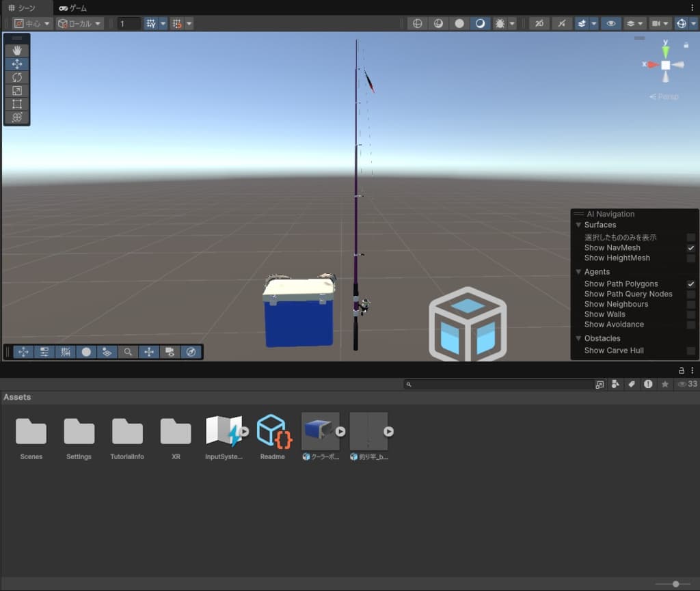The width and height of the screenshot is (700, 591).
Task: Open the ローカル handle rotation dropdown
Action: (79, 23)
